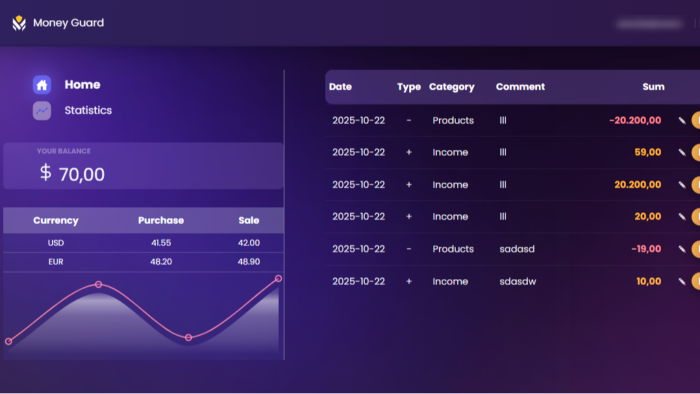
Task: Click the EUR sale rate 48.90
Action: pos(249,262)
